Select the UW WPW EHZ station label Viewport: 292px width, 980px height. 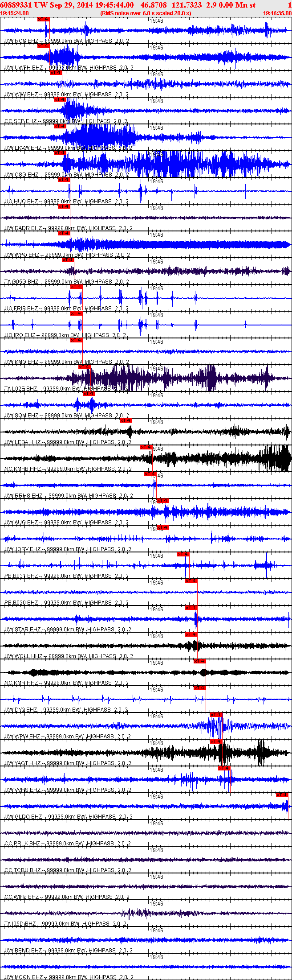pos(23,737)
